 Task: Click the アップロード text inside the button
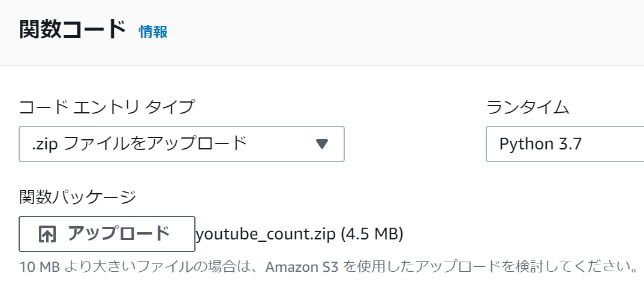click(118, 233)
